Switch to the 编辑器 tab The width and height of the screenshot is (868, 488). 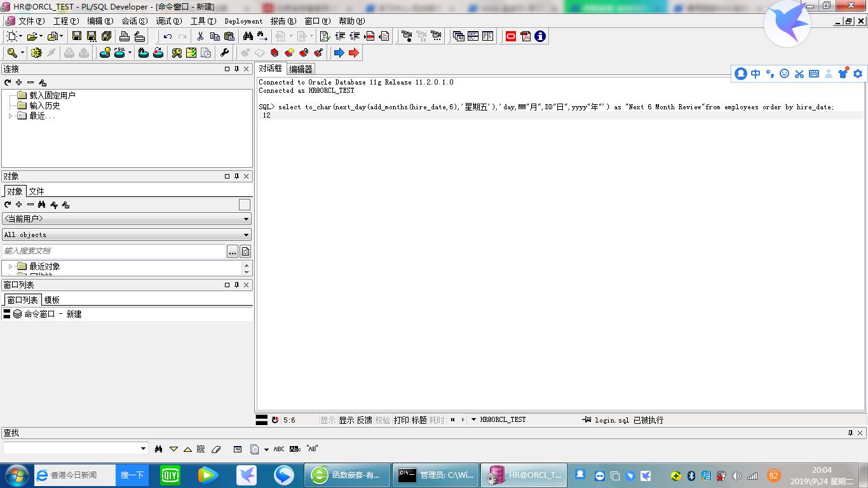click(x=301, y=69)
